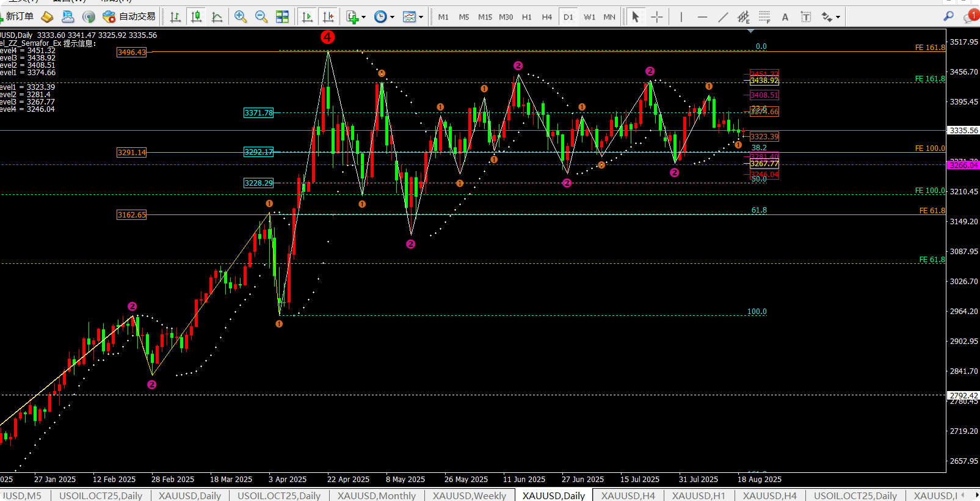
Task: Open the search magnifier icon
Action: [948, 16]
